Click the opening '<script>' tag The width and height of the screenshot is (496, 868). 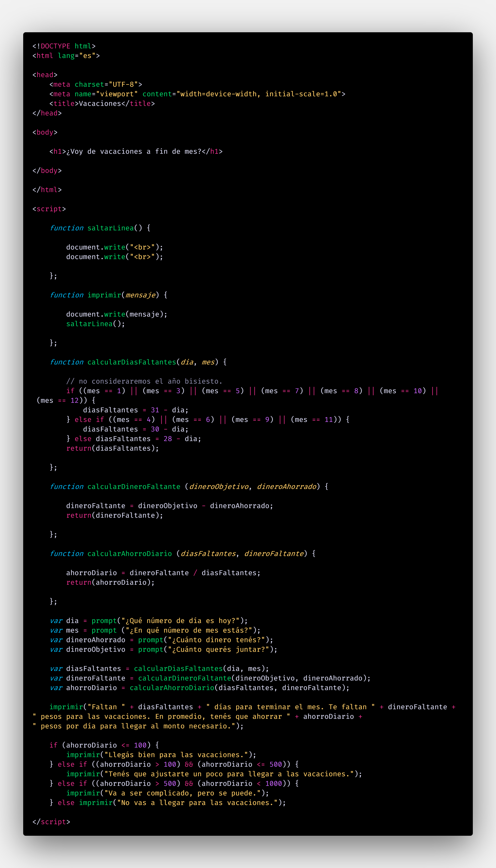pyautogui.click(x=49, y=209)
